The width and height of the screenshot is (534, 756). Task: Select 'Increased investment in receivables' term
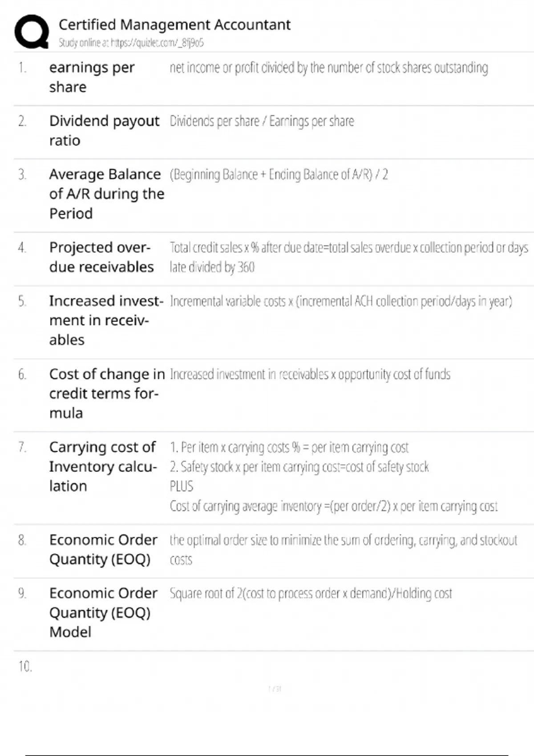pyautogui.click(x=106, y=320)
